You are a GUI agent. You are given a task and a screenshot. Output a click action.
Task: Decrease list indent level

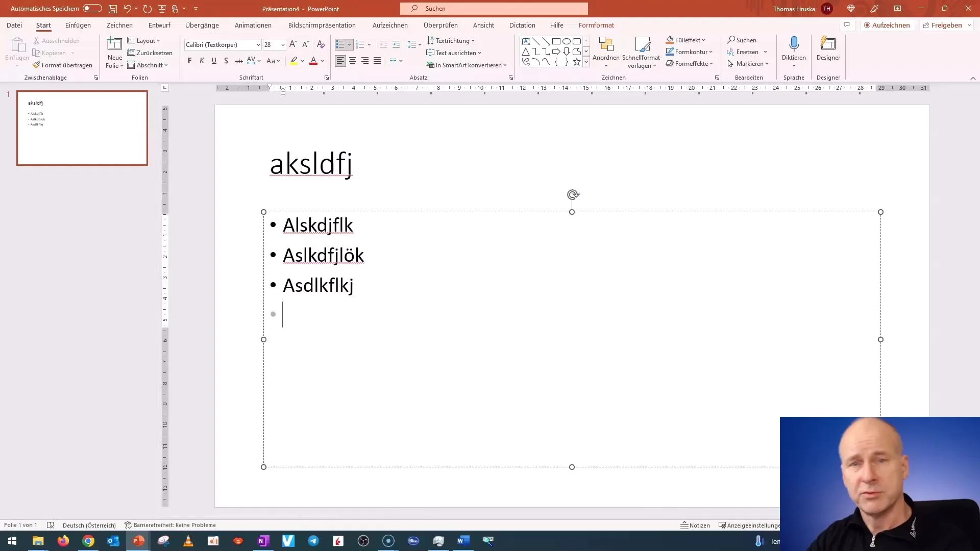click(x=384, y=45)
